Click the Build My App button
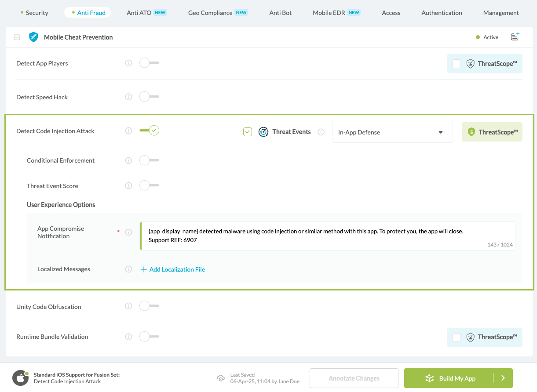This screenshot has width=537, height=392. click(458, 378)
